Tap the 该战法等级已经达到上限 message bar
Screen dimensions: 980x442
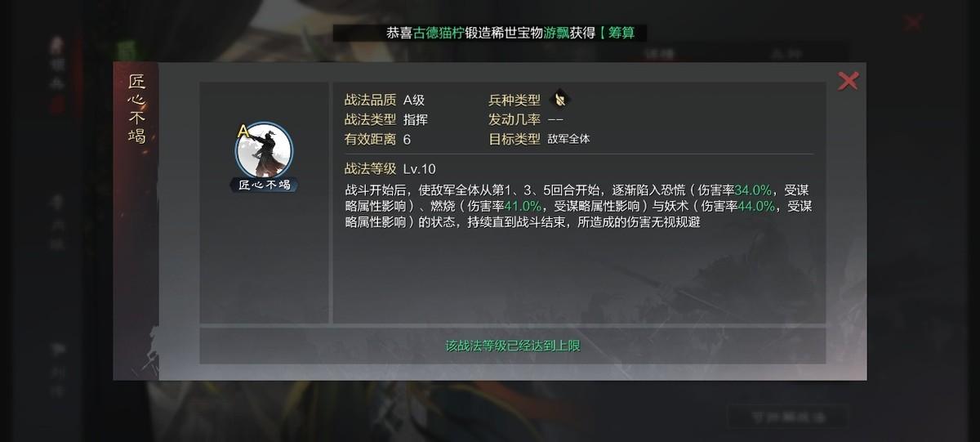[512, 346]
